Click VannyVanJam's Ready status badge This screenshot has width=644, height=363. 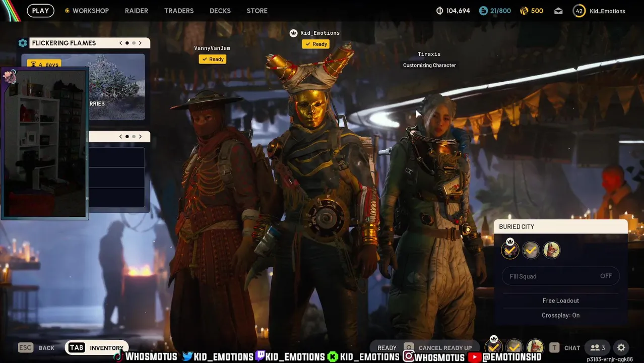pos(213,59)
